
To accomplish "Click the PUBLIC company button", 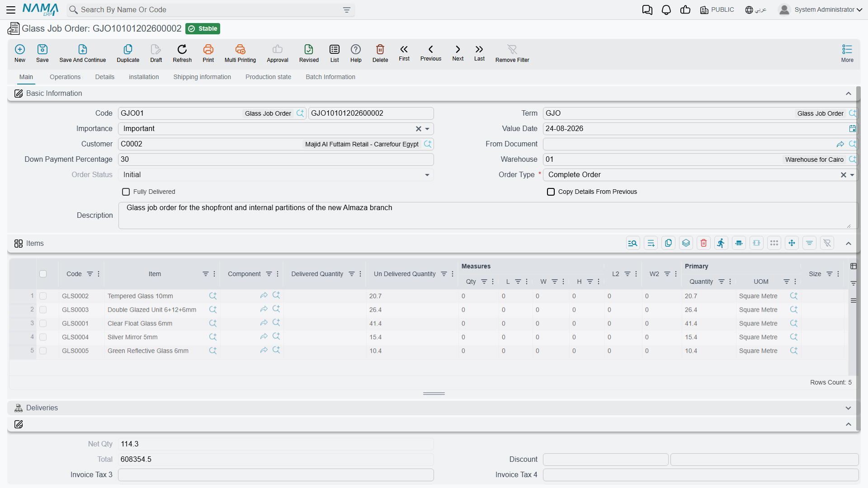I will click(717, 10).
